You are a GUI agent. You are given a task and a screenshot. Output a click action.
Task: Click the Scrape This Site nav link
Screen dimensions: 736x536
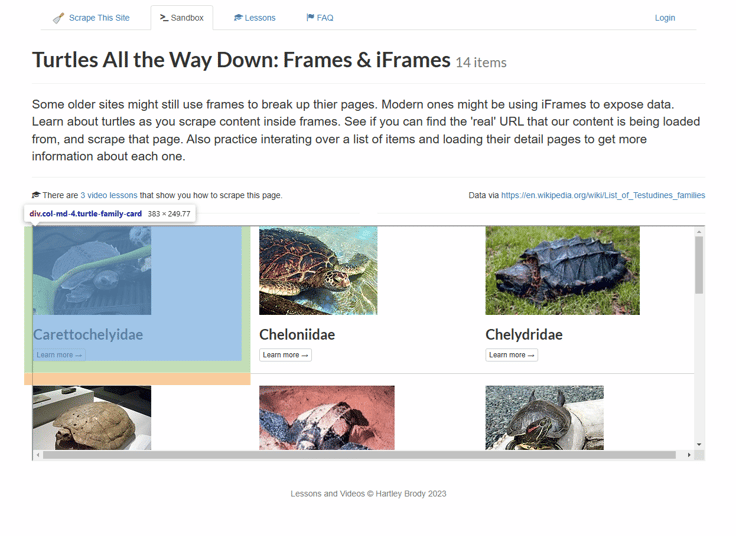[x=91, y=18]
